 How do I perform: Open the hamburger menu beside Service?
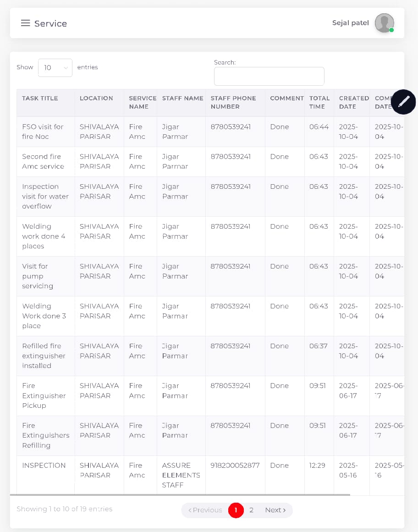[x=26, y=23]
